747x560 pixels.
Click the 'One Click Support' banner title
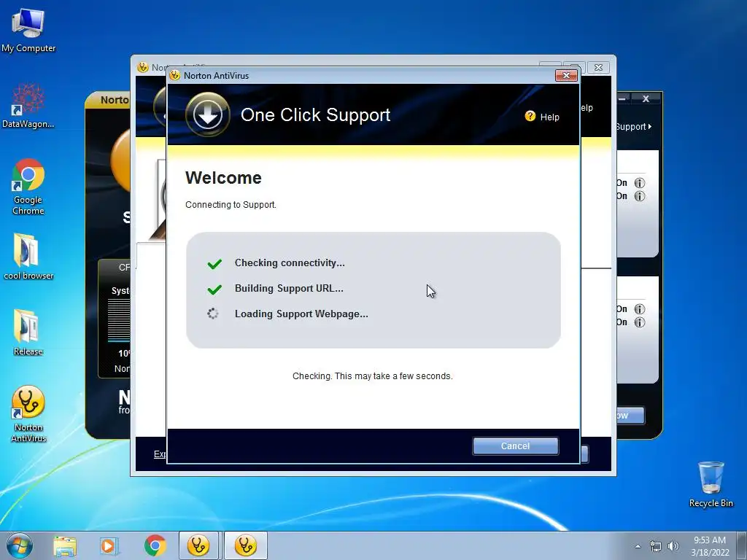tap(315, 114)
